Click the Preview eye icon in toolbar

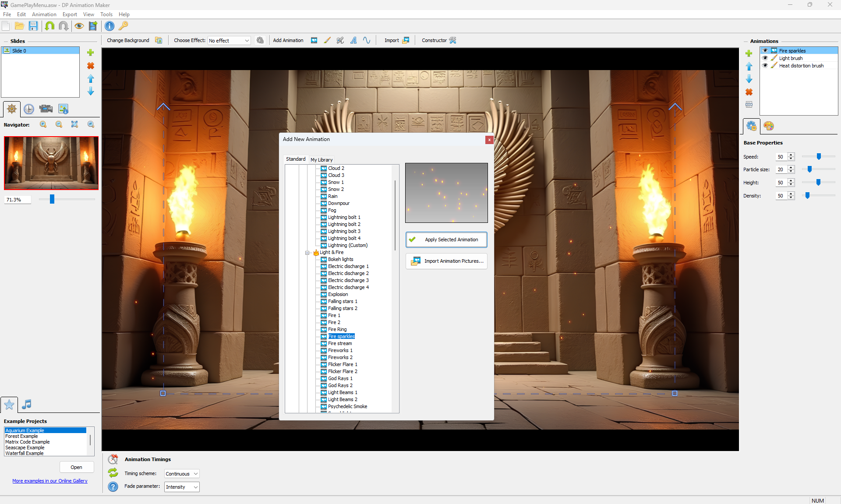[79, 26]
